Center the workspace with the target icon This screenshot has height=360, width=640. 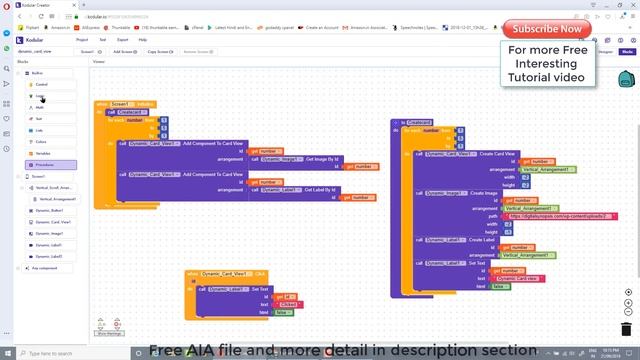click(x=628, y=292)
